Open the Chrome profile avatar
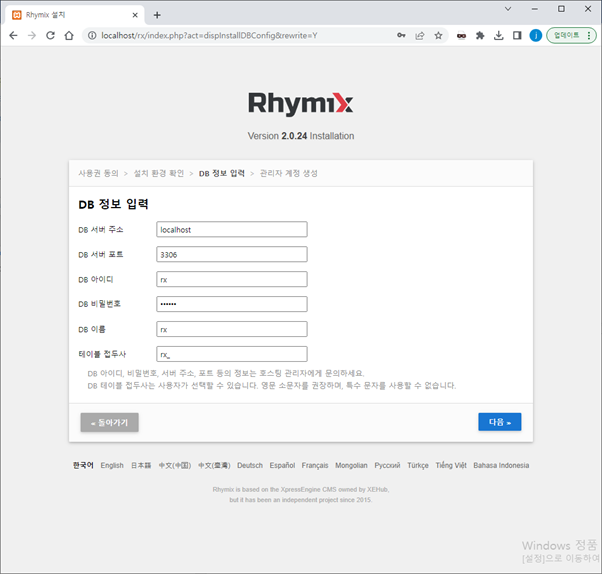This screenshot has height=574, width=602. [536, 36]
